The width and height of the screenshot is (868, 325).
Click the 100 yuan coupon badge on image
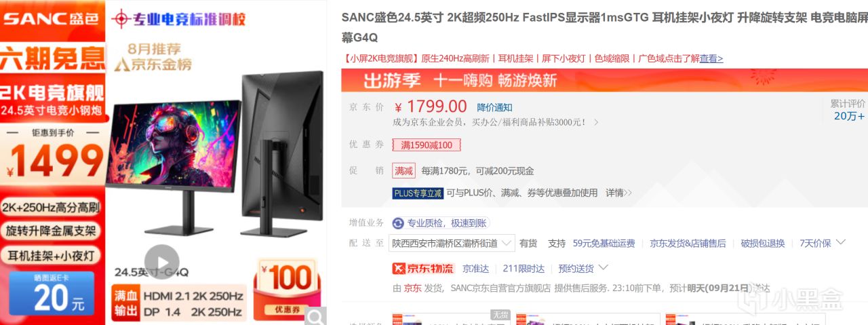coord(287,288)
